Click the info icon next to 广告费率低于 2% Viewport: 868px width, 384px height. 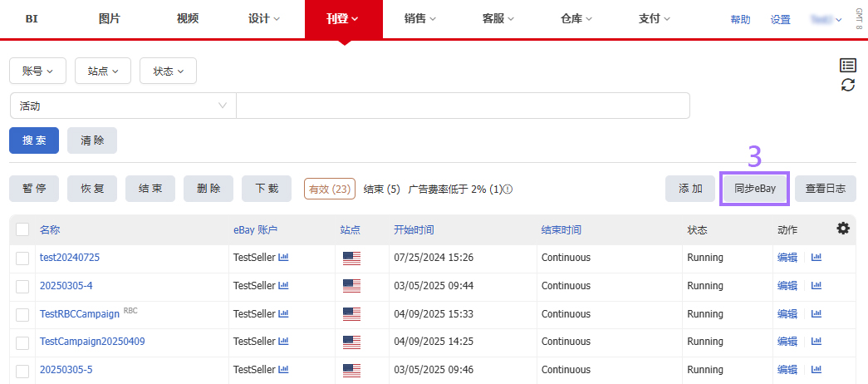coord(508,189)
